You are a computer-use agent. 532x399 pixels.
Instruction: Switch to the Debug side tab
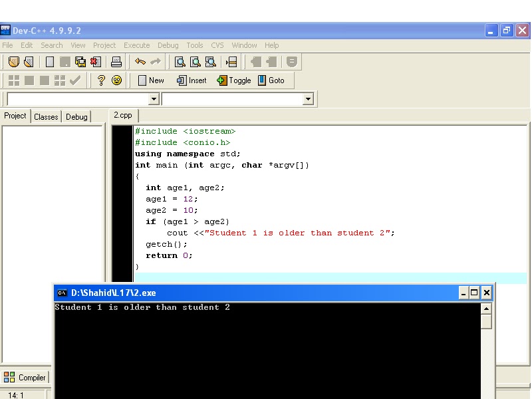click(76, 117)
